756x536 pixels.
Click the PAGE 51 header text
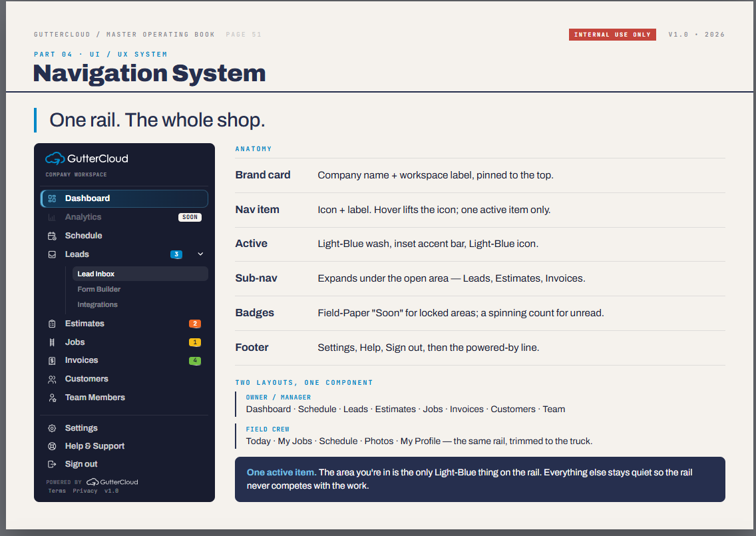[x=244, y=35]
